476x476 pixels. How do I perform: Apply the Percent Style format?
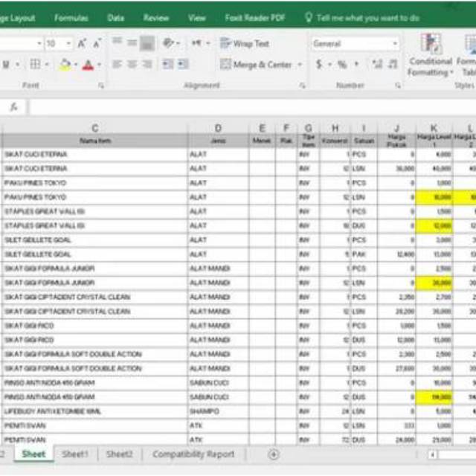tap(342, 65)
